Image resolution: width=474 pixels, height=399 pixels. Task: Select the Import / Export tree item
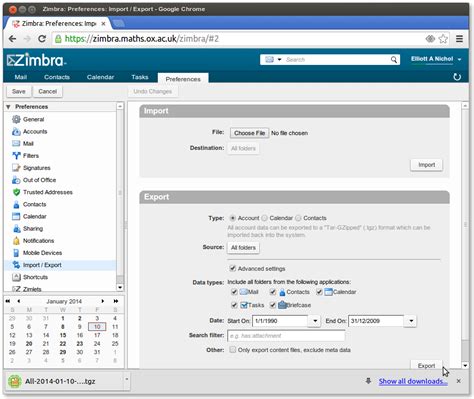(61, 265)
